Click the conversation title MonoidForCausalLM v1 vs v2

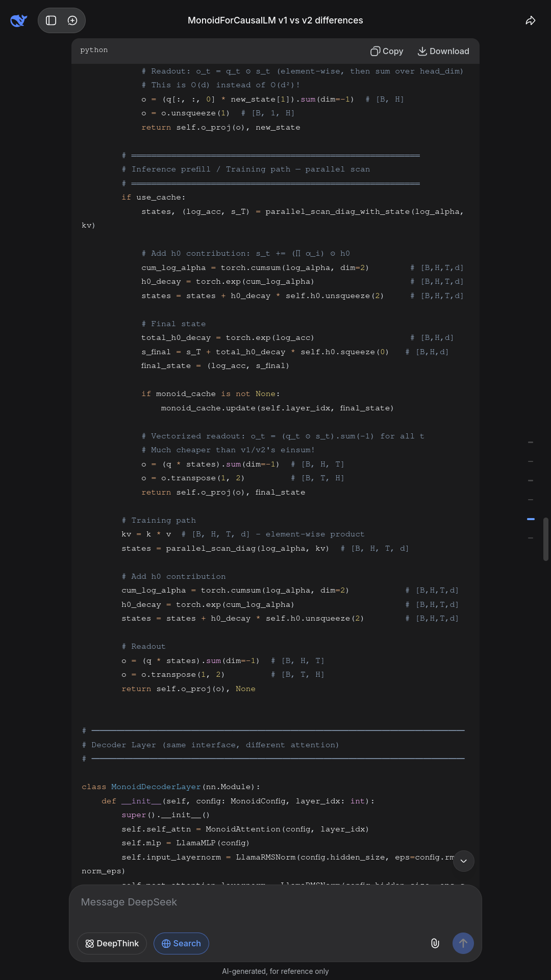pos(275,20)
